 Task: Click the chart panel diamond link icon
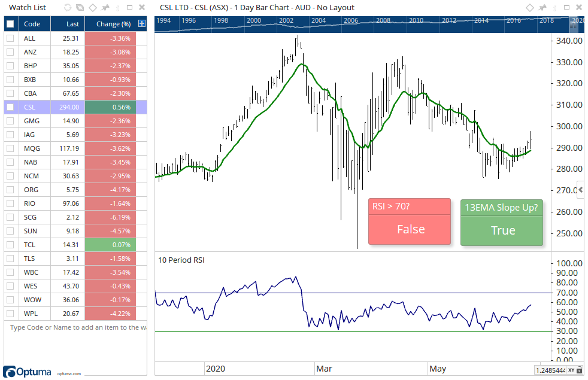click(x=529, y=8)
